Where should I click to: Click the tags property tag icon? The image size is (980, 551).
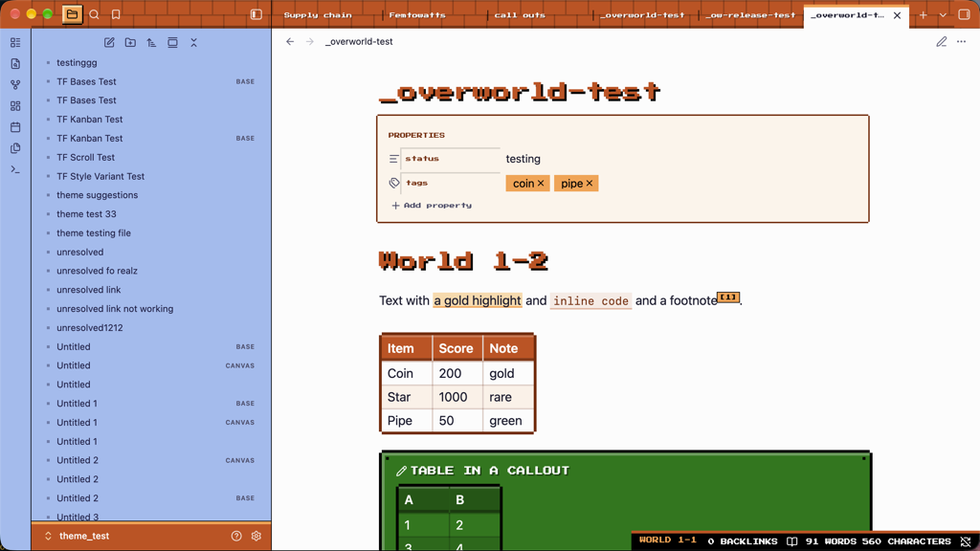393,183
